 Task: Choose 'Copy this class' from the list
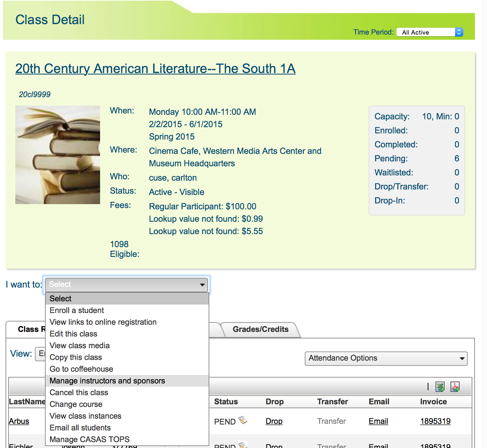[76, 357]
